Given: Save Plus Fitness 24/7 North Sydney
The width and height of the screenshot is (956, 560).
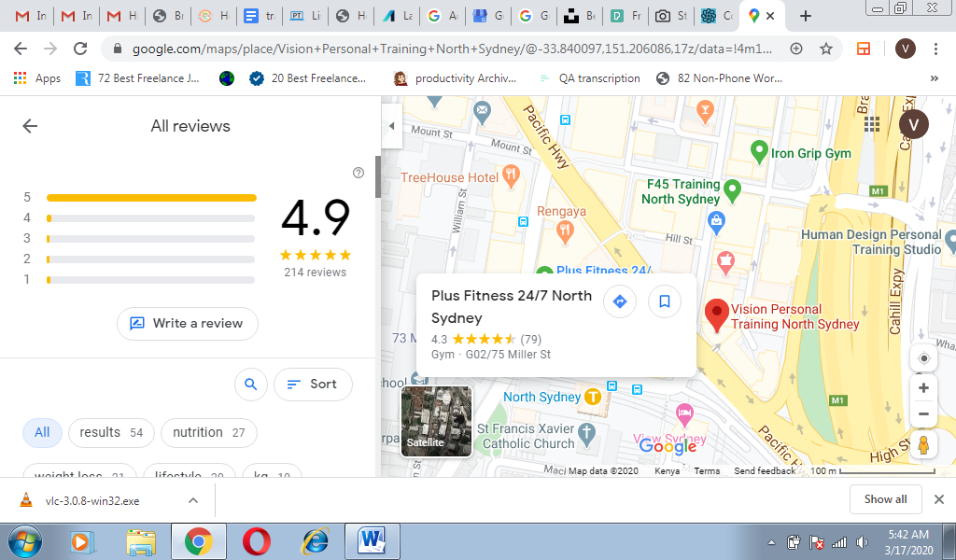Looking at the screenshot, I should click(x=665, y=301).
